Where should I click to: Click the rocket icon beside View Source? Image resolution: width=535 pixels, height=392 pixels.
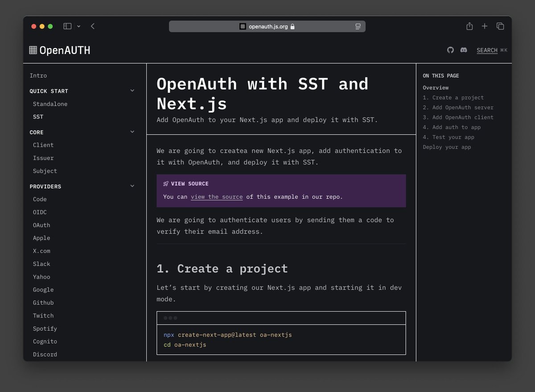pyautogui.click(x=166, y=184)
